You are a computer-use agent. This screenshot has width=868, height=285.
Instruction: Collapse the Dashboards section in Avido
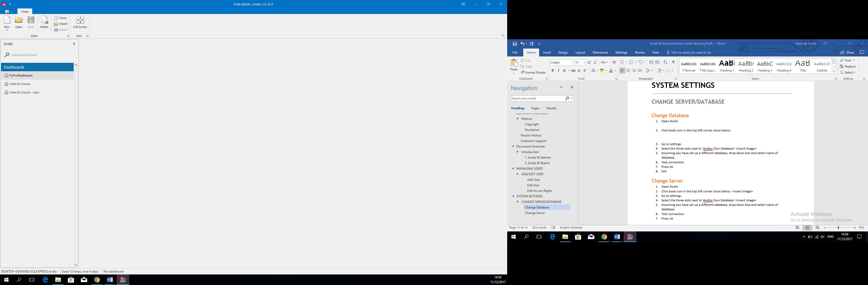tap(67, 67)
